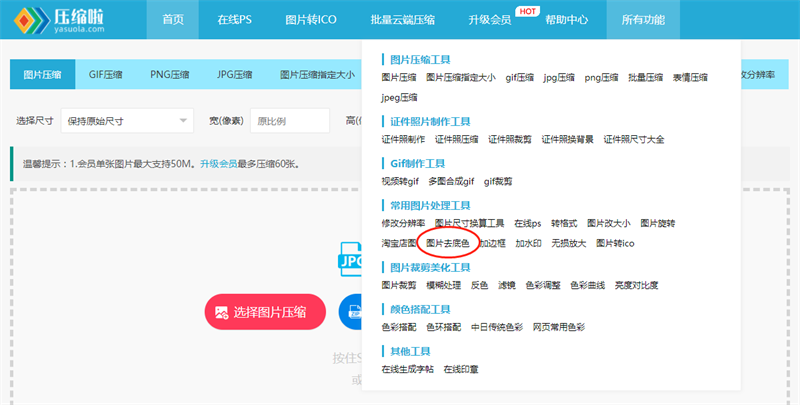Screen dimensions: 800x405
Task: Open 色环搭配 tool link
Action: click(x=443, y=327)
